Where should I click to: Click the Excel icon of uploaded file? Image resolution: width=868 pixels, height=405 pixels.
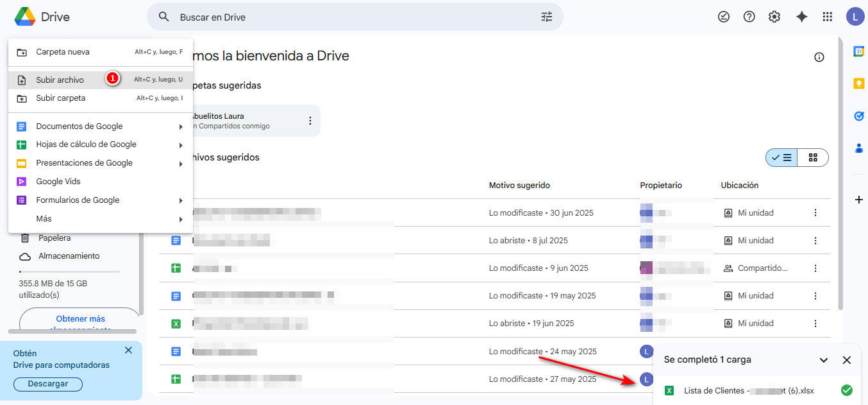pyautogui.click(x=670, y=390)
